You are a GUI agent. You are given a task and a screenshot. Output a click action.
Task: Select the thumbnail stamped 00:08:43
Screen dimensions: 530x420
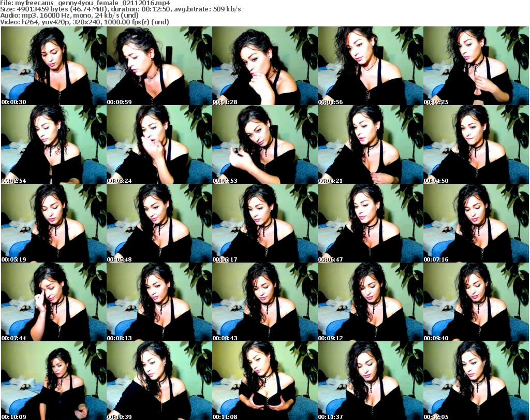click(x=265, y=302)
